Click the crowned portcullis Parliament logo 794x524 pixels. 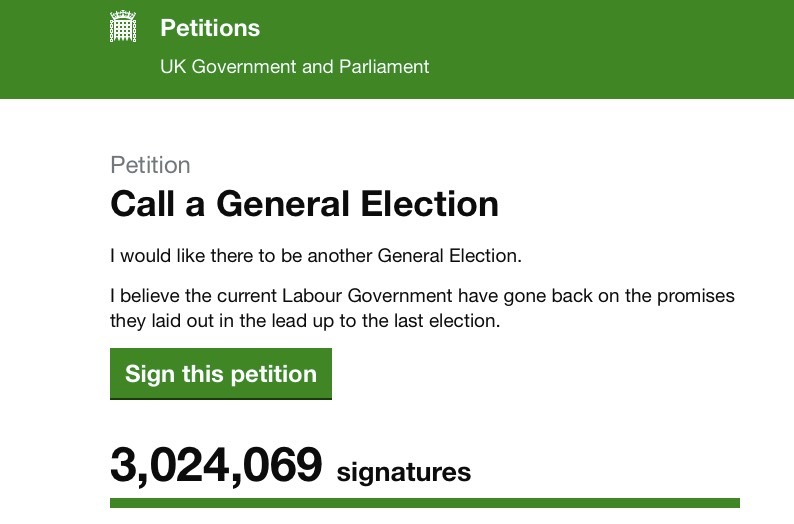[123, 28]
